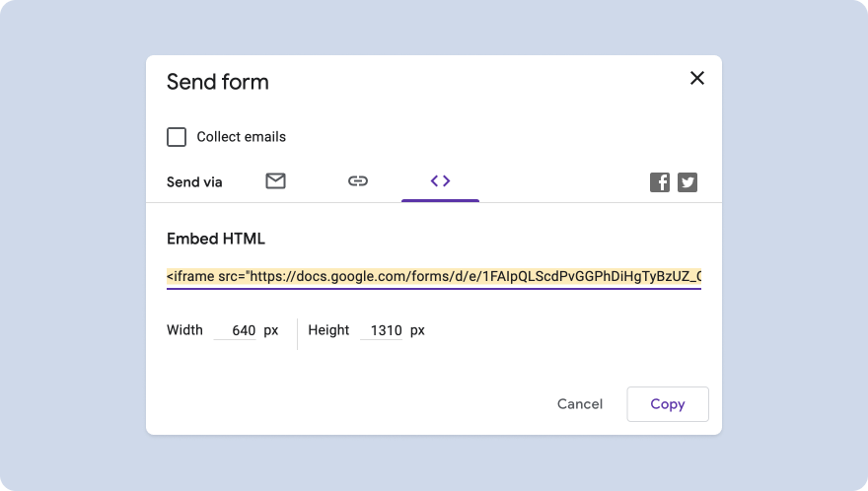Select the email envelope send option
Image resolution: width=868 pixels, height=491 pixels.
click(275, 181)
